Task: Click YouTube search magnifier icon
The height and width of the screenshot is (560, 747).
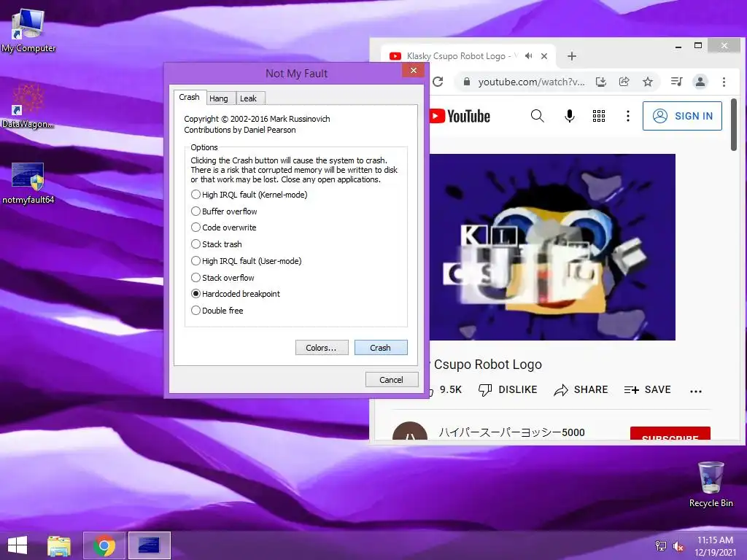Action: pyautogui.click(x=538, y=116)
